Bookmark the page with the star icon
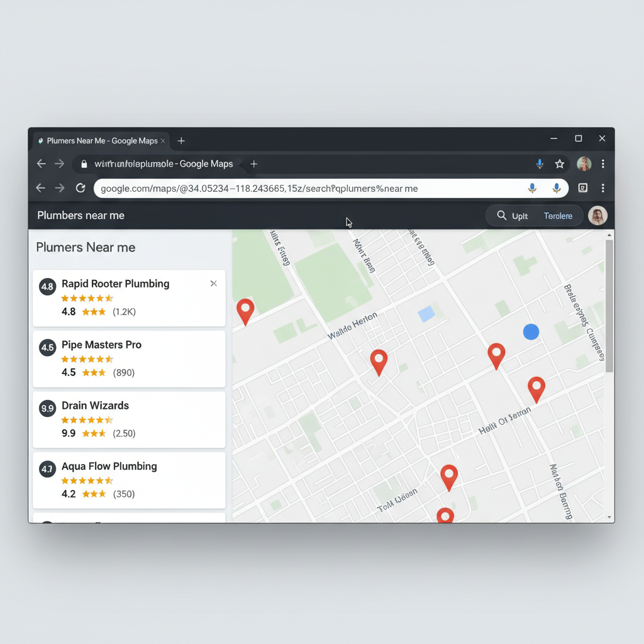The image size is (644, 644). tap(559, 164)
